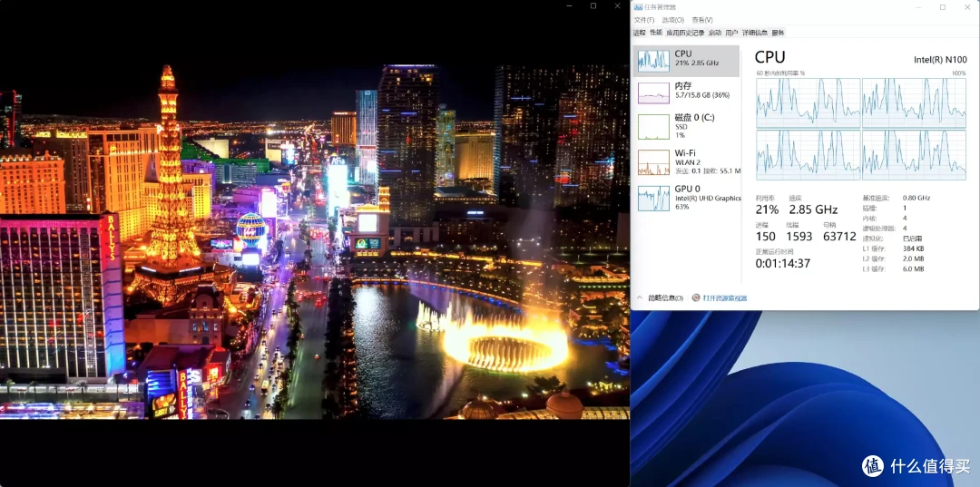This screenshot has width=980, height=487.
Task: Select the CPU mini graph in the sidebar
Action: [x=653, y=61]
